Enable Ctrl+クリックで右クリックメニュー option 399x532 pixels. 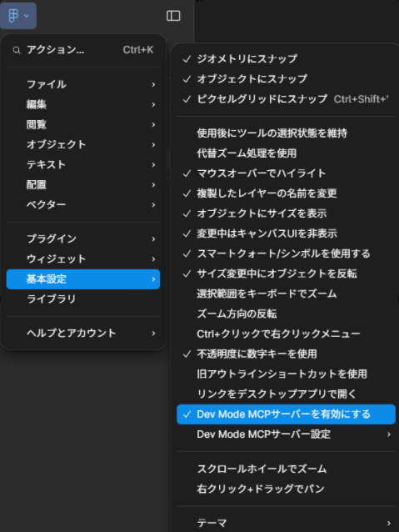click(x=286, y=334)
